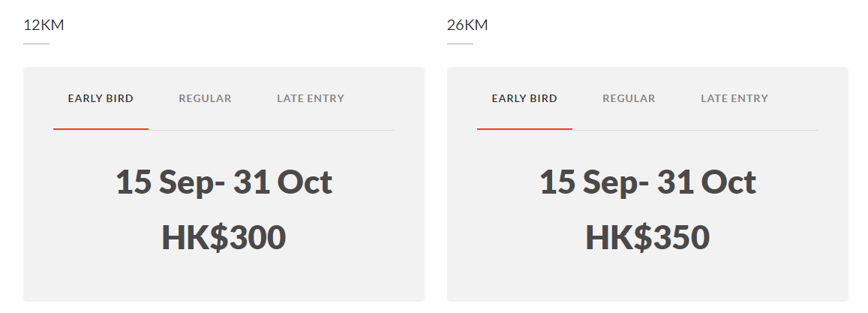
Task: Open the Late Entry tab for 12KM
Action: coord(311,98)
